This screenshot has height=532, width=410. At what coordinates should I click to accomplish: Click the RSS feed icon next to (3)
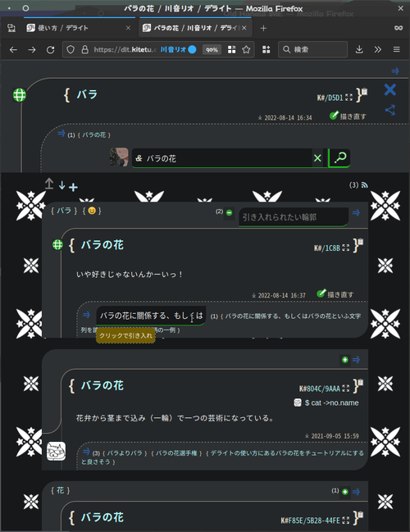[x=365, y=185]
